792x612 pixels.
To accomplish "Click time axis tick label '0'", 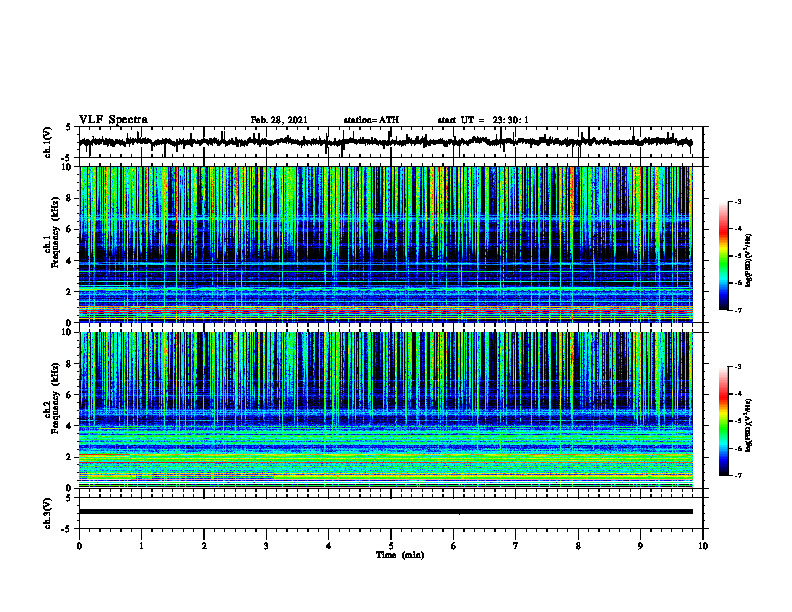I will click(79, 546).
